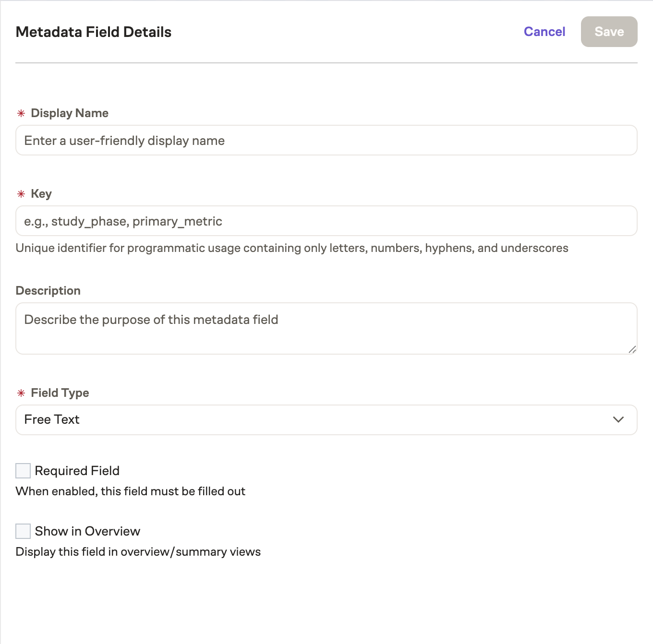The width and height of the screenshot is (653, 644).
Task: Click the chevron on the Field Type selector
Action: [618, 419]
